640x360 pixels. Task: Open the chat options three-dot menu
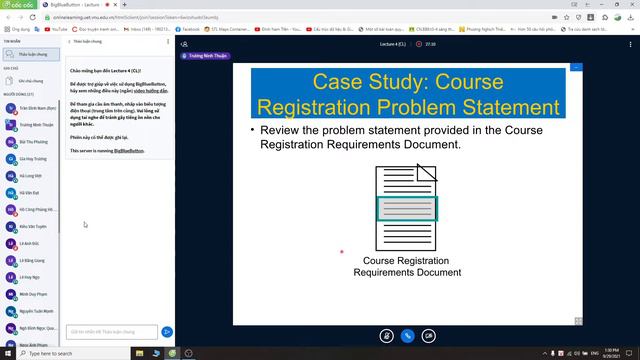(168, 42)
